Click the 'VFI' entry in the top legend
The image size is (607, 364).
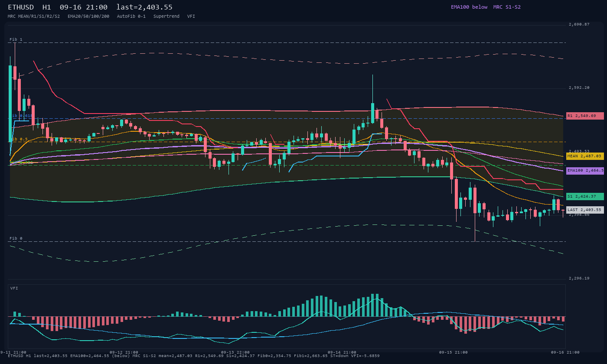point(191,16)
